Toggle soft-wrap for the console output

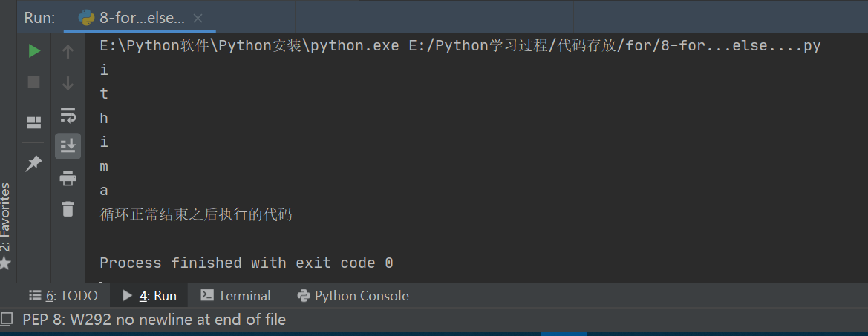68,115
